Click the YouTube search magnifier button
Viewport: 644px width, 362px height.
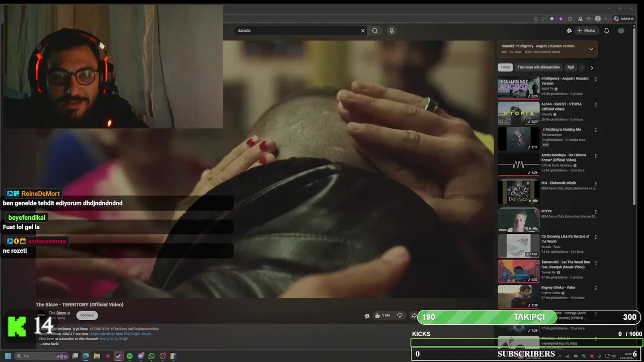click(375, 31)
